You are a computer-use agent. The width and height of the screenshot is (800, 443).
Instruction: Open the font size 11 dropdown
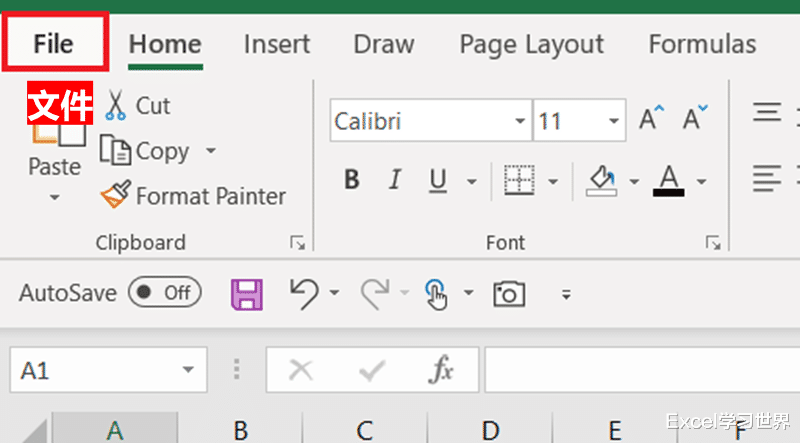coord(613,121)
